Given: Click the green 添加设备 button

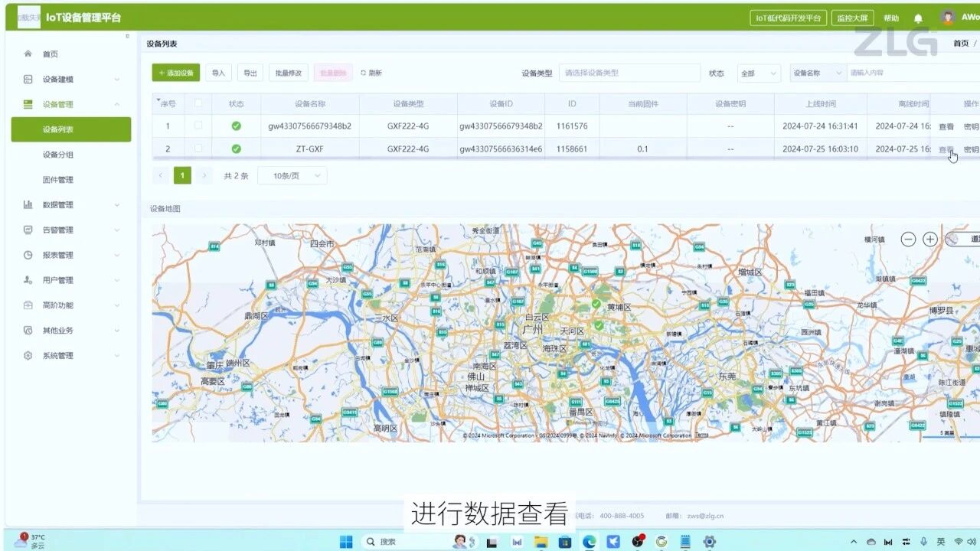Looking at the screenshot, I should point(176,73).
